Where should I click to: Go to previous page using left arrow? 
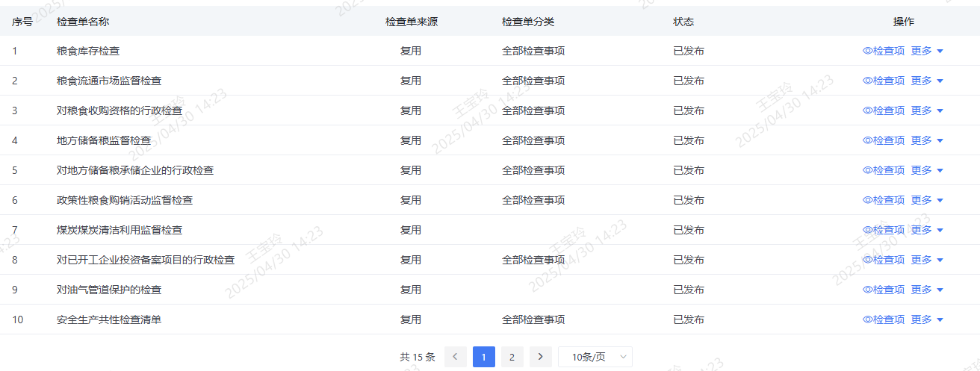(456, 357)
